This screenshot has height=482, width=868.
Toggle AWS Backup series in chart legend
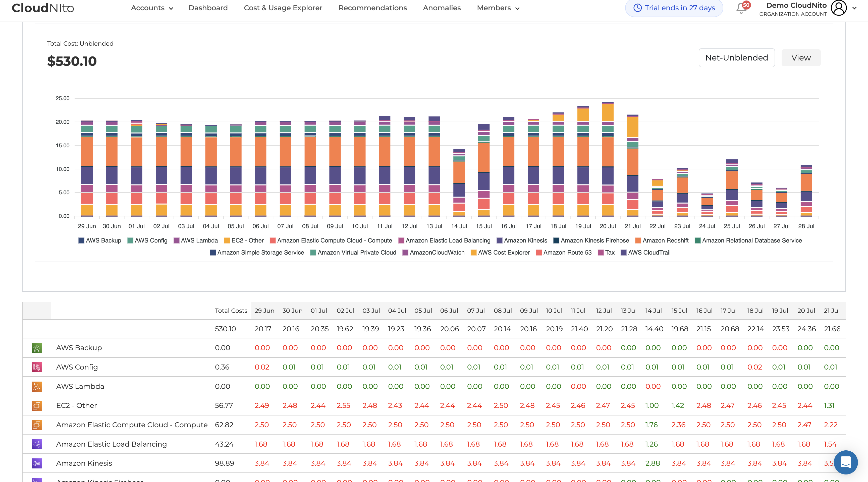click(100, 240)
